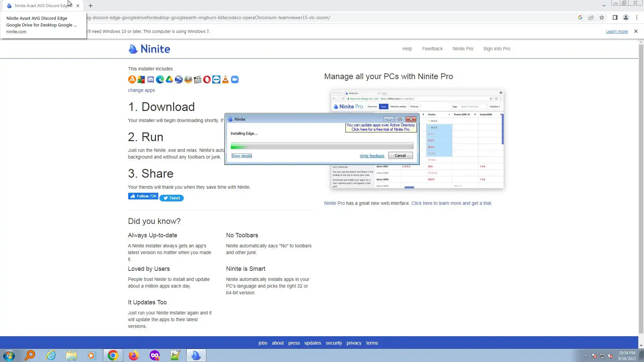
Task: Click the Zoom icon in installer list
Action: click(235, 79)
